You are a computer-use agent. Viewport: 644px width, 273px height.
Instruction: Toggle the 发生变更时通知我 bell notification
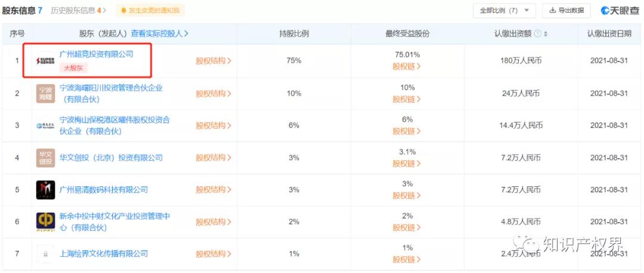coord(150,10)
